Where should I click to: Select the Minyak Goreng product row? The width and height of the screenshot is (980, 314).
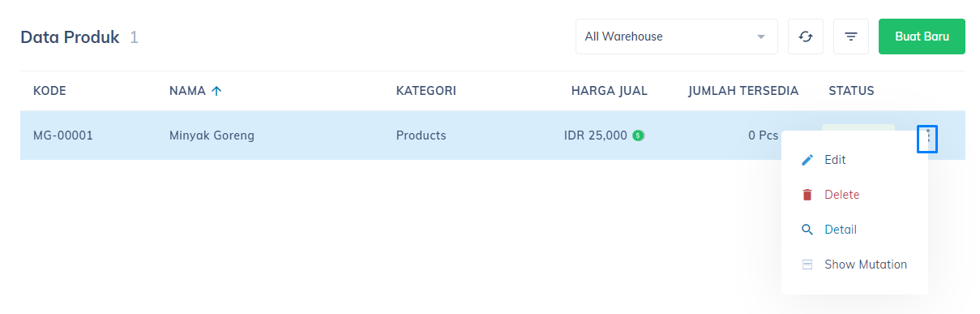492,135
